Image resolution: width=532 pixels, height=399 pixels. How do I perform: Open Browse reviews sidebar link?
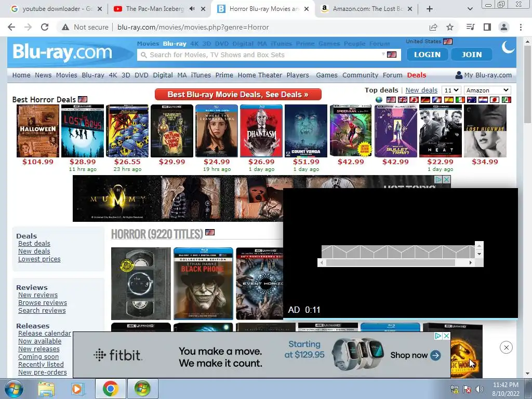tap(43, 302)
